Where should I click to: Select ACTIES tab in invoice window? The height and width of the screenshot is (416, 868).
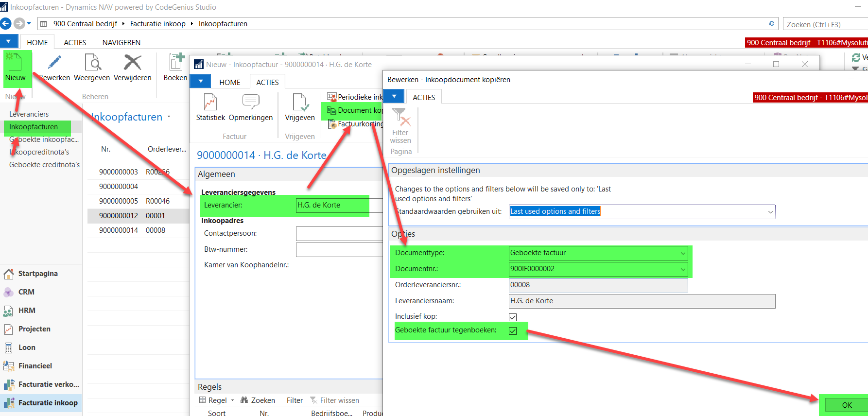[268, 82]
